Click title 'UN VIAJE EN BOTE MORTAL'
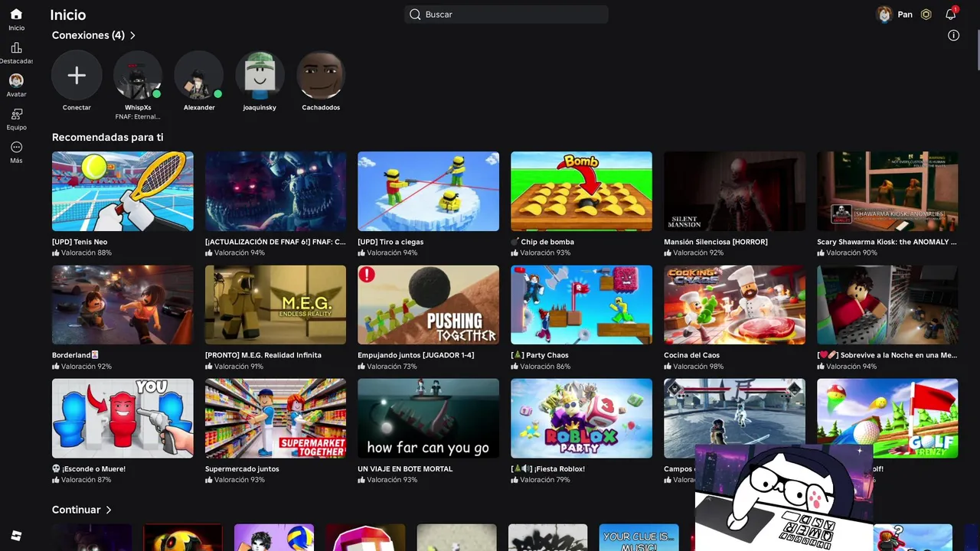The height and width of the screenshot is (551, 980). pyautogui.click(x=405, y=469)
